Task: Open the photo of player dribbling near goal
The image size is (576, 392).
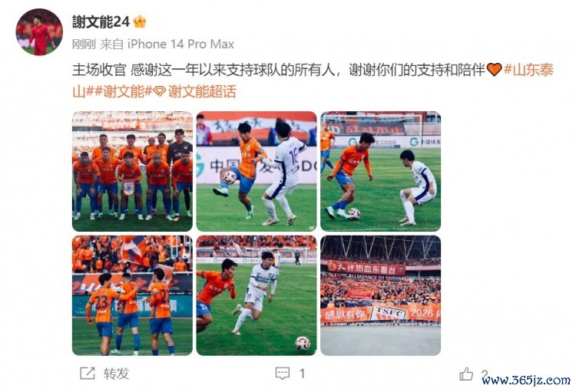Action: coord(381,171)
